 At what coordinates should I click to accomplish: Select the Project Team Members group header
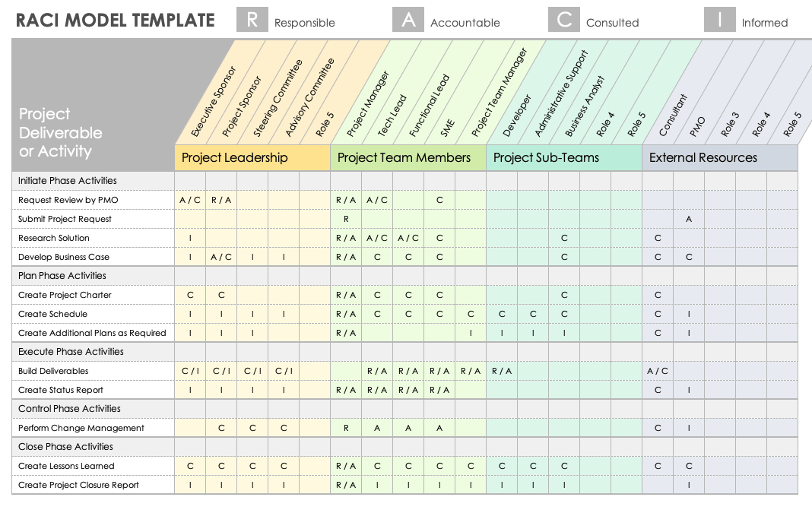click(x=404, y=158)
